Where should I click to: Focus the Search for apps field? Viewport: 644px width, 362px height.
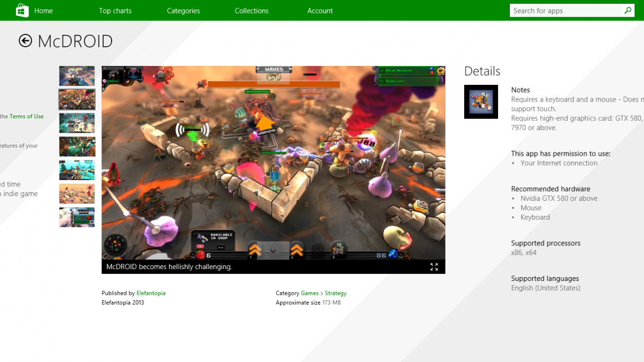pyautogui.click(x=566, y=11)
